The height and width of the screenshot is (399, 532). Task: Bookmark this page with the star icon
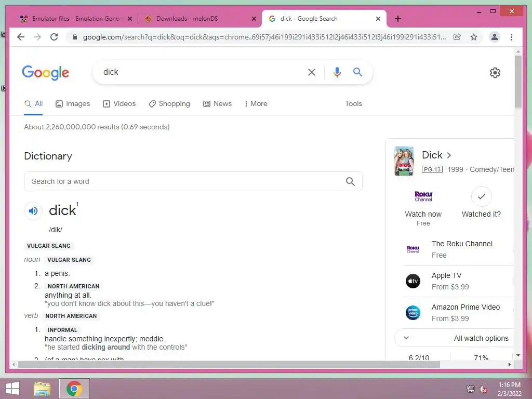pos(474,37)
